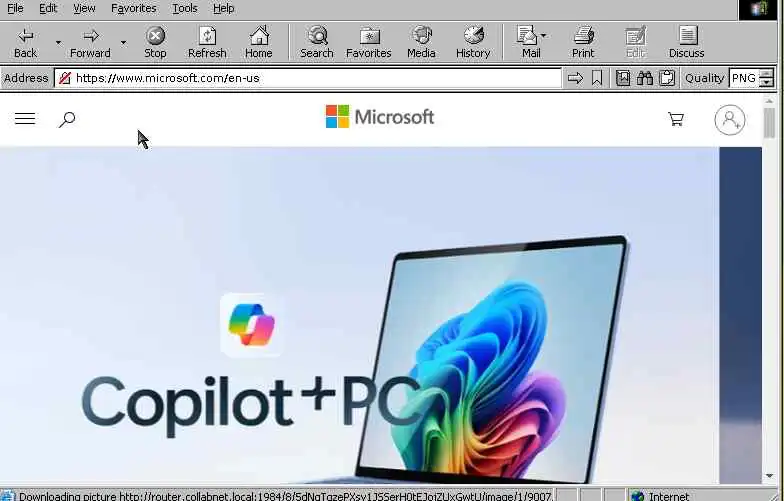Viewport: 784px width, 501px height.
Task: Open the Mail toolbar button
Action: 528,43
